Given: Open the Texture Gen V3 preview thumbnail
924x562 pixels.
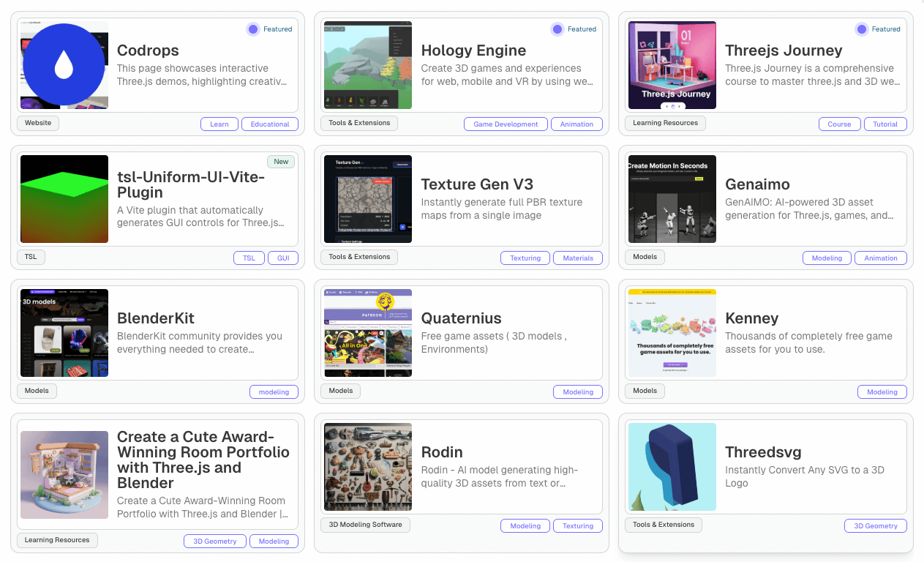Looking at the screenshot, I should pyautogui.click(x=367, y=198).
